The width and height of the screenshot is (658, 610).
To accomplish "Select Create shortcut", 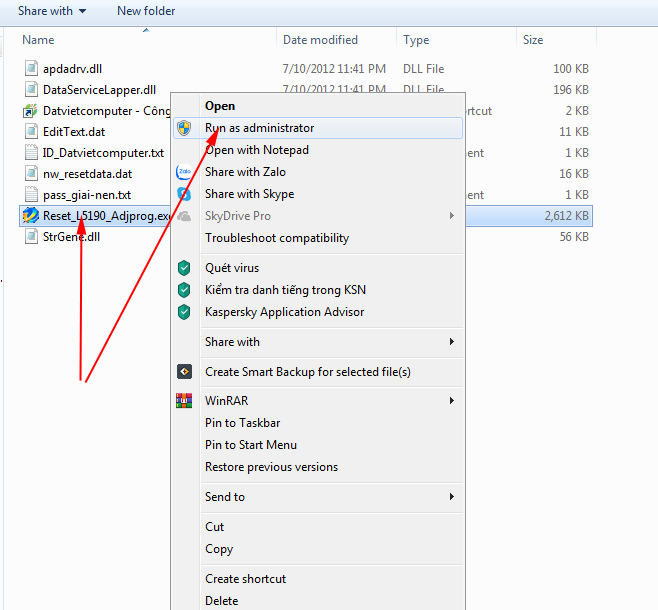I will (318, 579).
